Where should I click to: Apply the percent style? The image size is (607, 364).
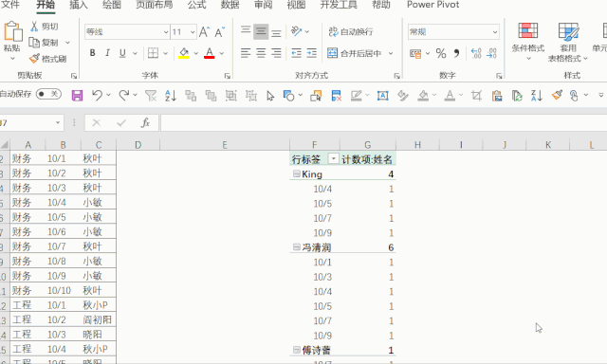441,53
